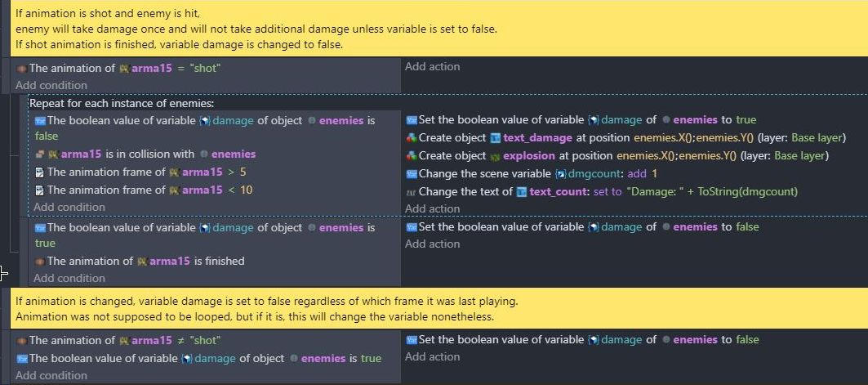The width and height of the screenshot is (868, 385).
Task: Click the text_count object icon in Change the text action
Action: 521,192
